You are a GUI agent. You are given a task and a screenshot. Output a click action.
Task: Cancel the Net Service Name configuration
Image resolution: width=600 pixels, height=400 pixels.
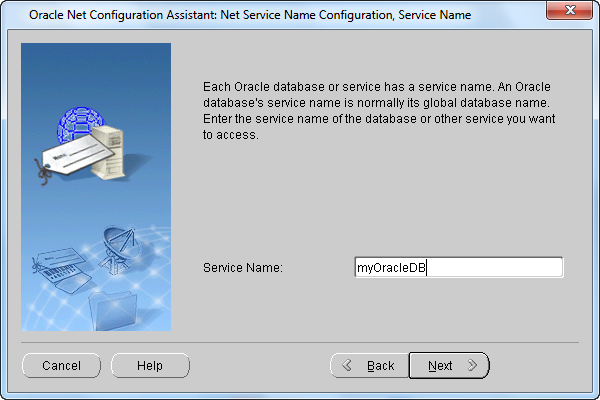pos(62,366)
